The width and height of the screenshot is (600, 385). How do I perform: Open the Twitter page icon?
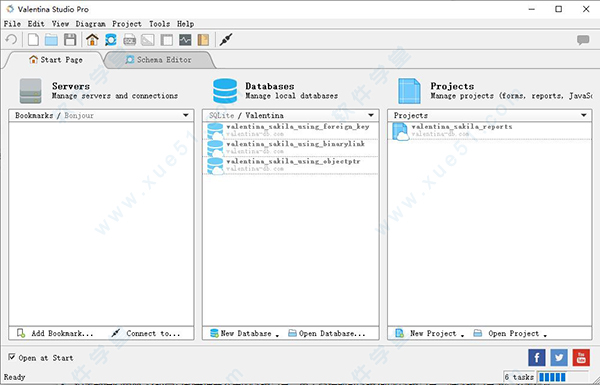pyautogui.click(x=559, y=357)
